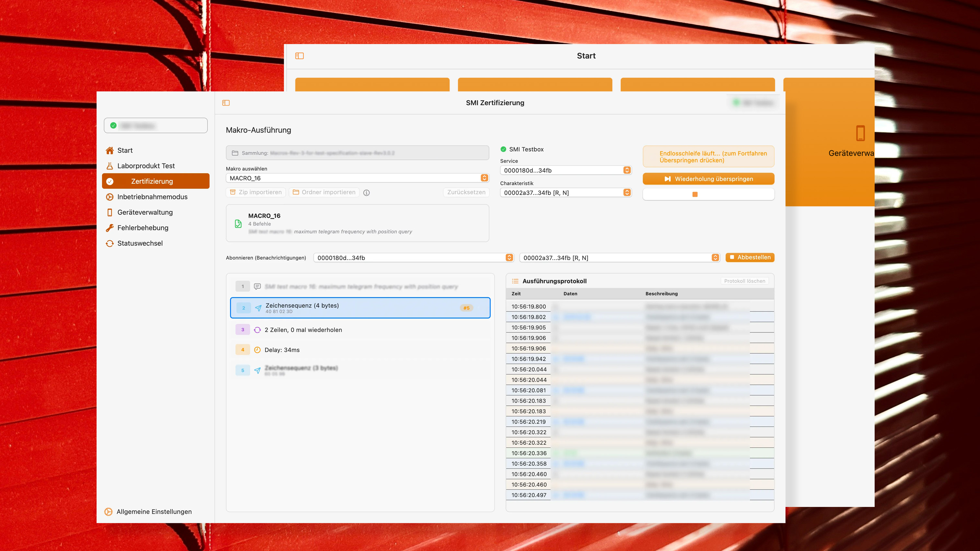
Task: Click the repeat loop icon on step 3
Action: tap(257, 330)
